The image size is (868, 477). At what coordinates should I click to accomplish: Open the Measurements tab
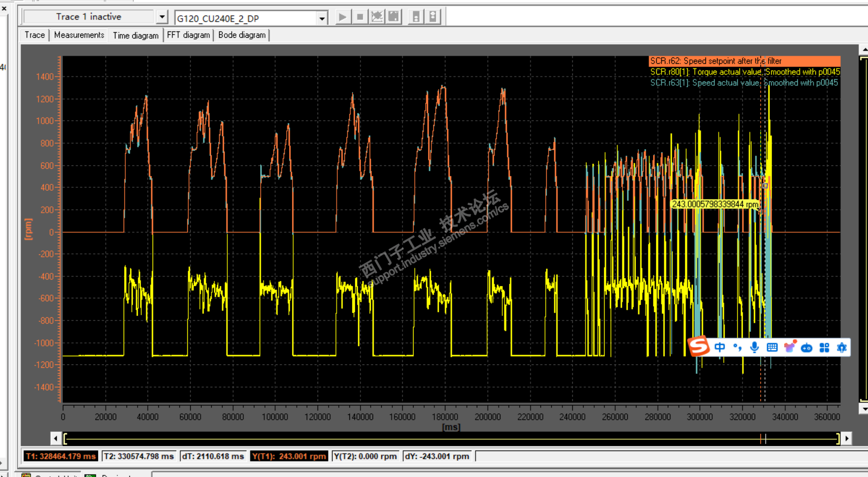(79, 35)
